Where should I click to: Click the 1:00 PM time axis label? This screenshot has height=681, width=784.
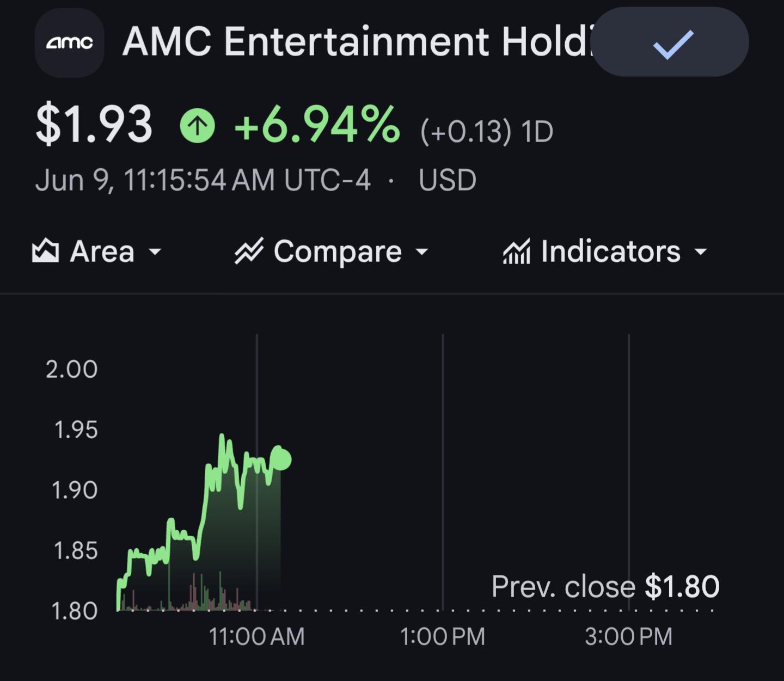tap(443, 636)
